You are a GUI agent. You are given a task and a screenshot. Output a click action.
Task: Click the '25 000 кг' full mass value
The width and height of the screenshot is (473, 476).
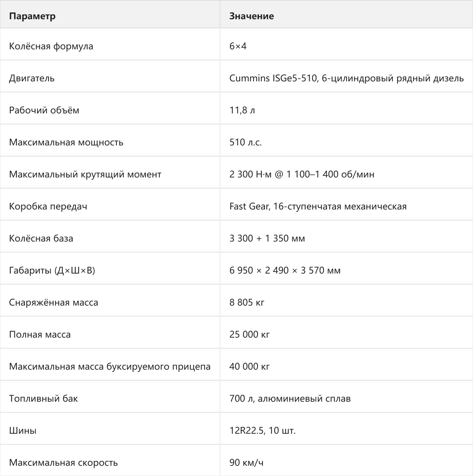coord(249,334)
